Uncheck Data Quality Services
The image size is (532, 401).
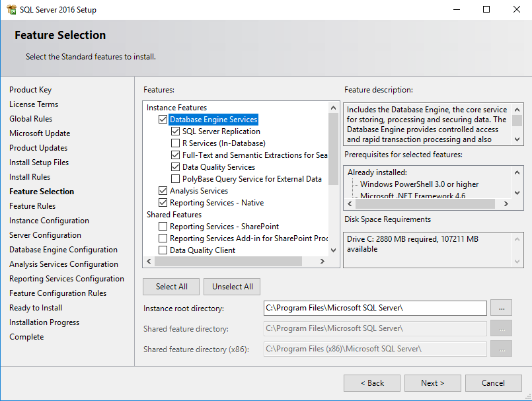[175, 167]
